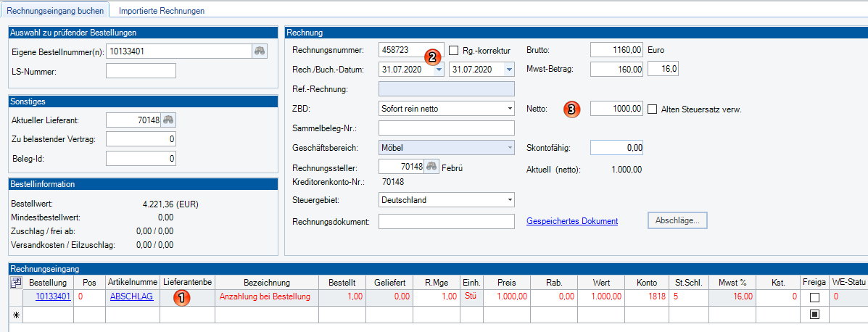Click binoculars icon next to Aktueller Lieferant

[168, 120]
